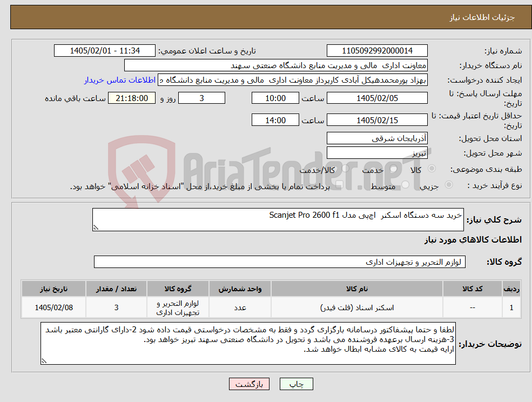Select the خدمت radio button

click(x=394, y=169)
